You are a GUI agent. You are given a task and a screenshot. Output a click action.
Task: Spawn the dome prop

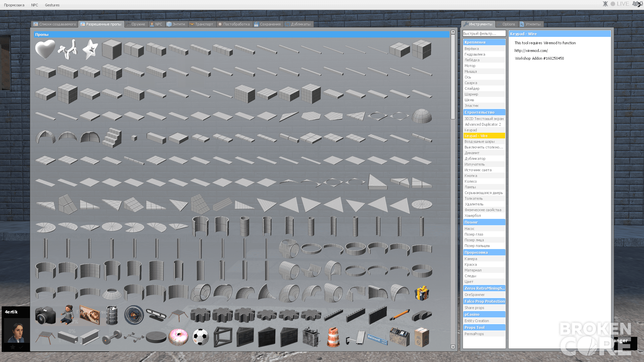click(422, 116)
